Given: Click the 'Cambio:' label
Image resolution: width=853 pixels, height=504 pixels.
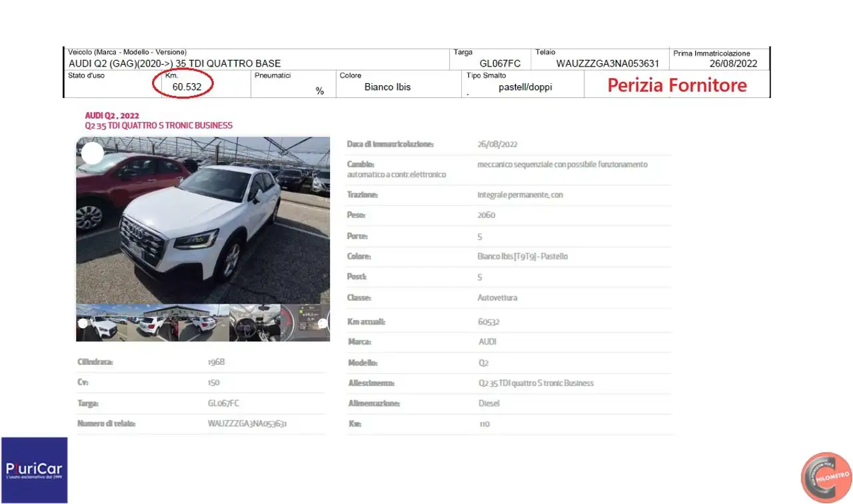Looking at the screenshot, I should 361,164.
